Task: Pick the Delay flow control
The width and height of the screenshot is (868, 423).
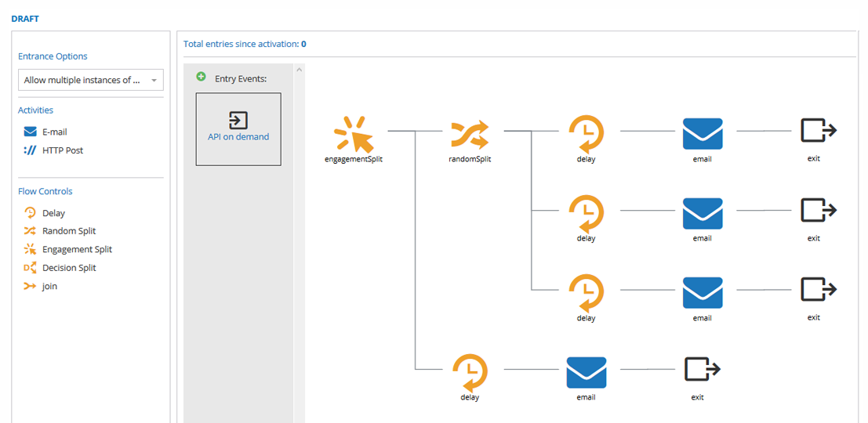Action: (x=45, y=213)
